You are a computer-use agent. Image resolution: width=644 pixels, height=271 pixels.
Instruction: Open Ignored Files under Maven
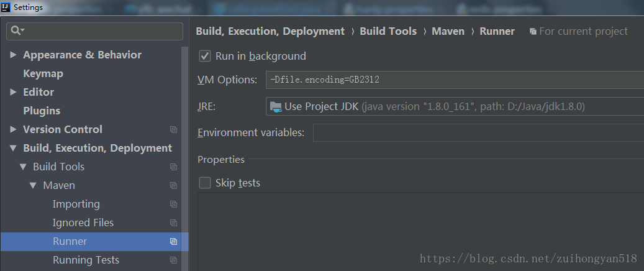coord(83,223)
